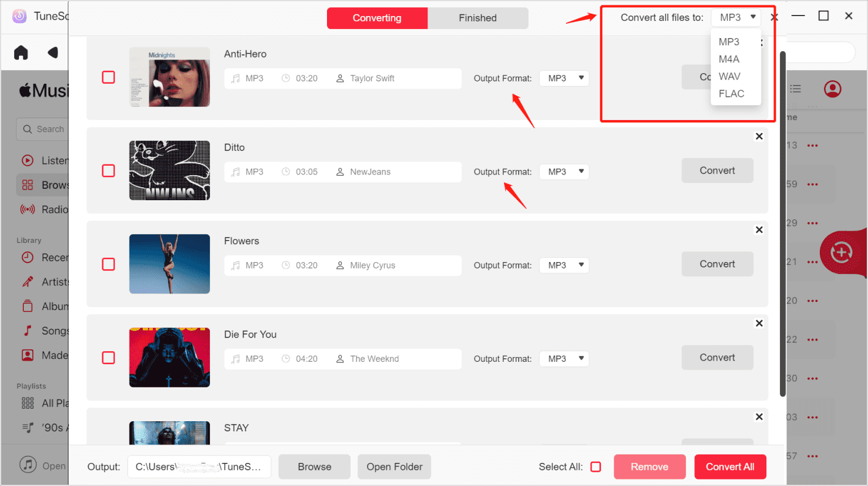Click artist name Miley Cyrus

[373, 266]
